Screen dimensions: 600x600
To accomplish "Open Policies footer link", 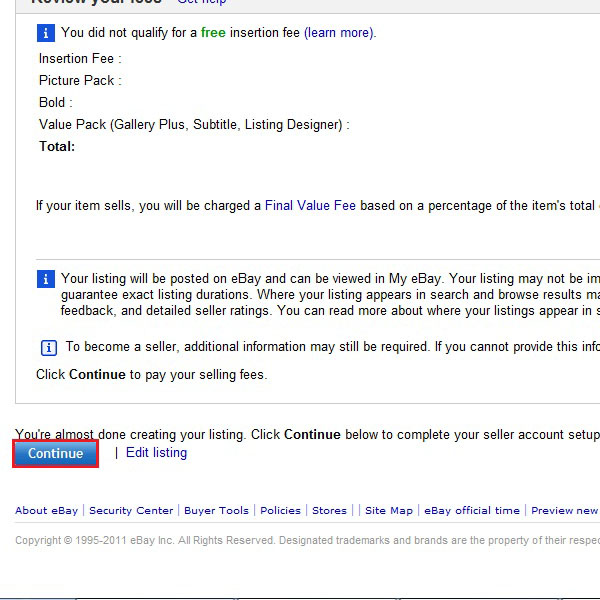I will (x=280, y=510).
